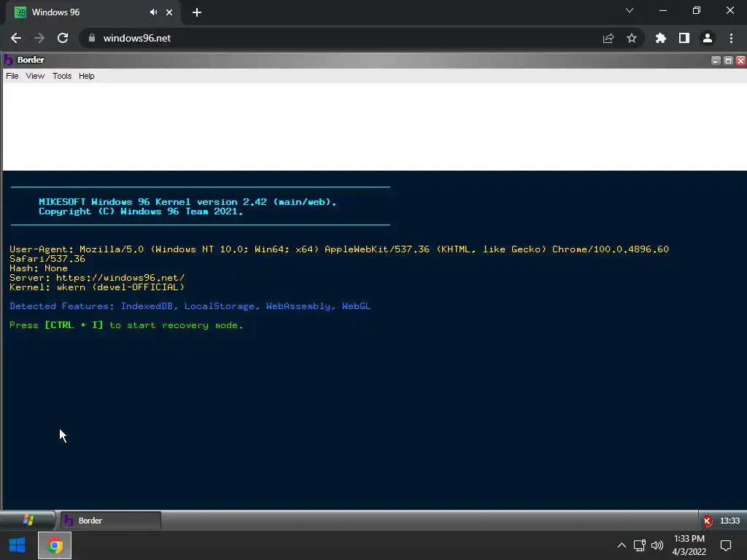747x560 pixels.
Task: Open Chrome extensions puzzle icon
Action: click(x=660, y=38)
